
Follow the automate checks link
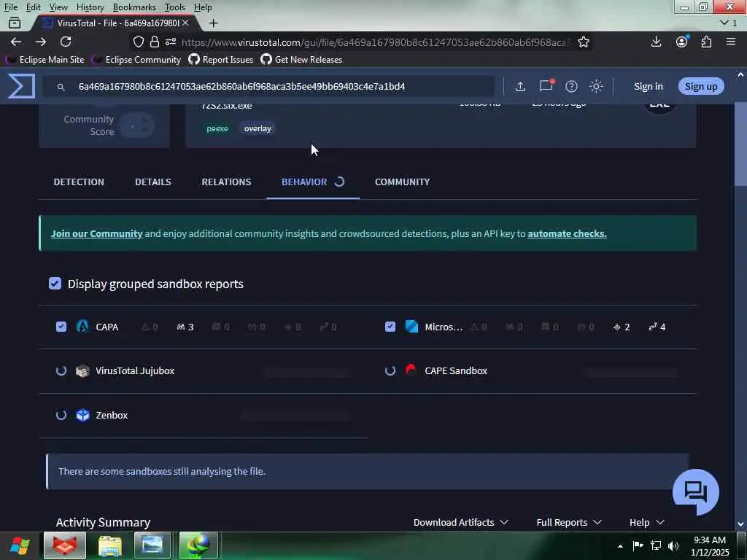click(567, 233)
